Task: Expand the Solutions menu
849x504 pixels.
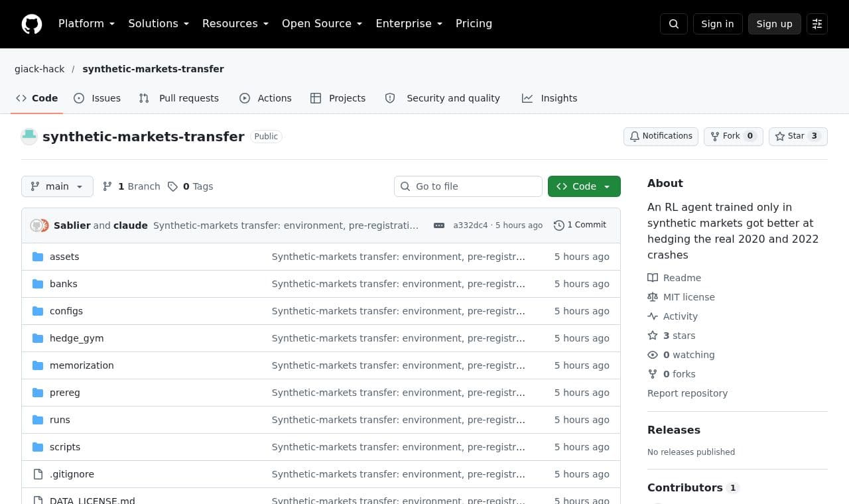Action: coord(159,24)
